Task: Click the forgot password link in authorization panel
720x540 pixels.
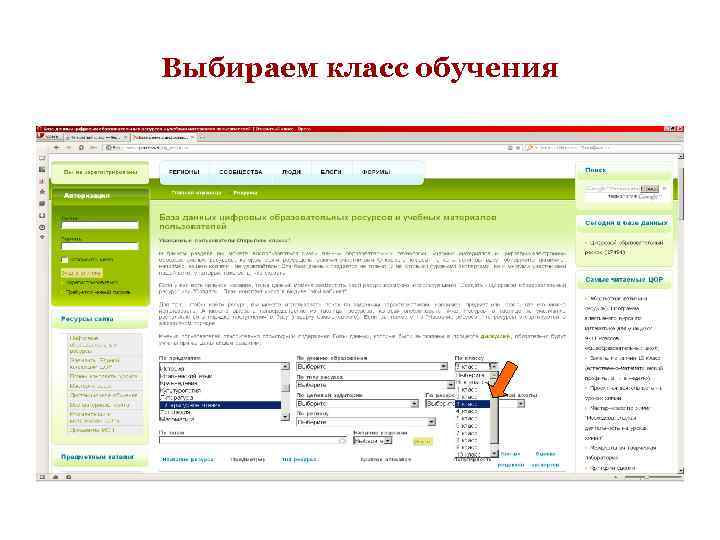Action: (x=98, y=292)
